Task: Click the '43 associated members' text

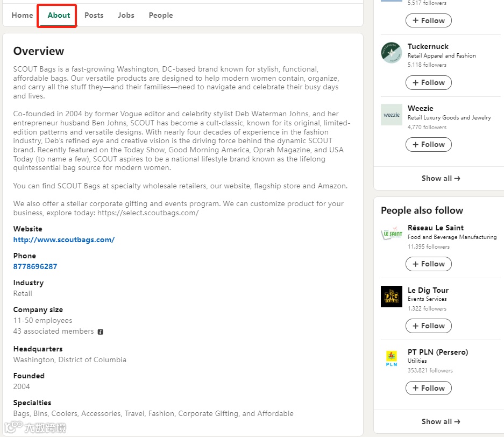Action: (53, 331)
